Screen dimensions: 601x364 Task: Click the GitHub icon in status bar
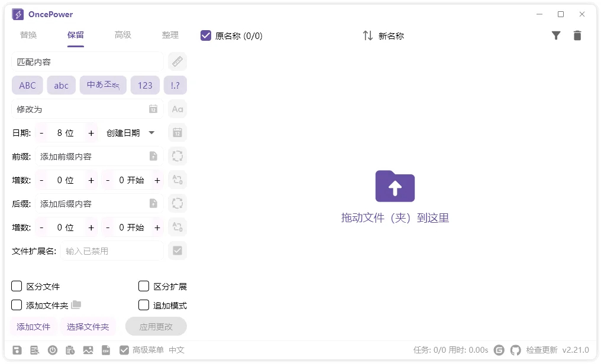515,350
